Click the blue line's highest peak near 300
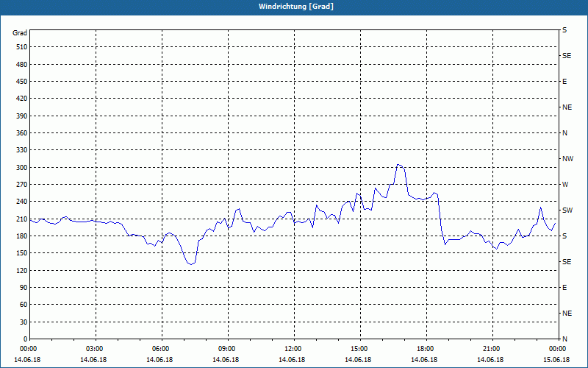The width and height of the screenshot is (588, 368). [398, 164]
